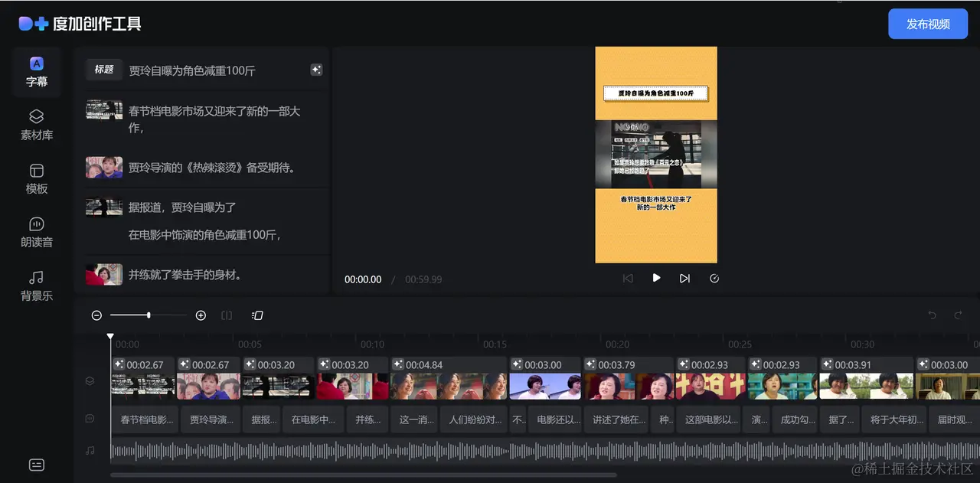The height and width of the screenshot is (483, 980).
Task: Select subtitle line 据报道，贾玲自曝为了
Action: coord(182,207)
